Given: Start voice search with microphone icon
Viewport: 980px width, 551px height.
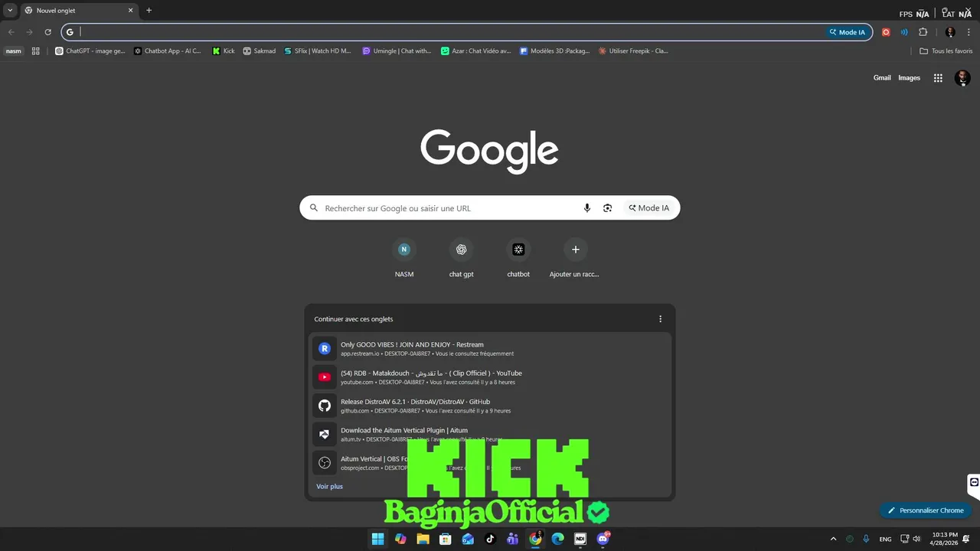Looking at the screenshot, I should click(587, 208).
